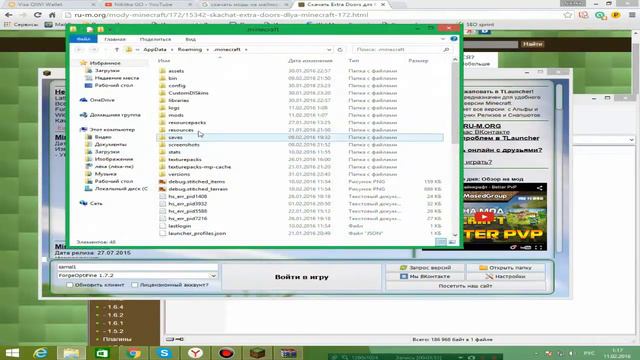640x360 pixels.
Task: Click the Войти в игру button
Action: coord(302,277)
